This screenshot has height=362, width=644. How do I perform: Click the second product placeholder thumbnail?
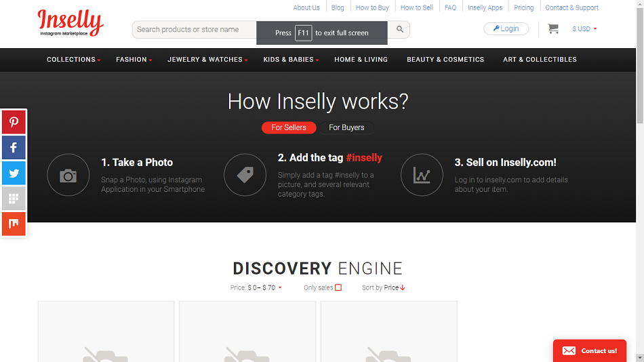(247, 331)
